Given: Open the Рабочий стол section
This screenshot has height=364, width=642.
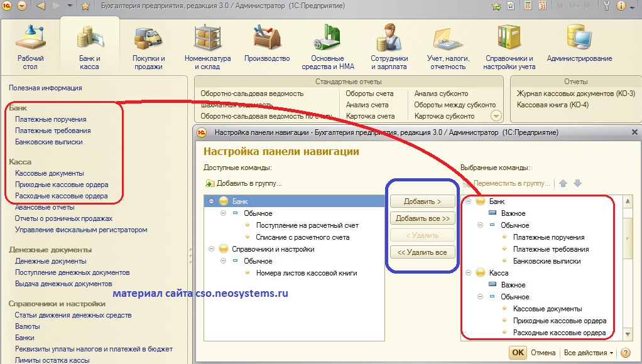Looking at the screenshot, I should 30,47.
